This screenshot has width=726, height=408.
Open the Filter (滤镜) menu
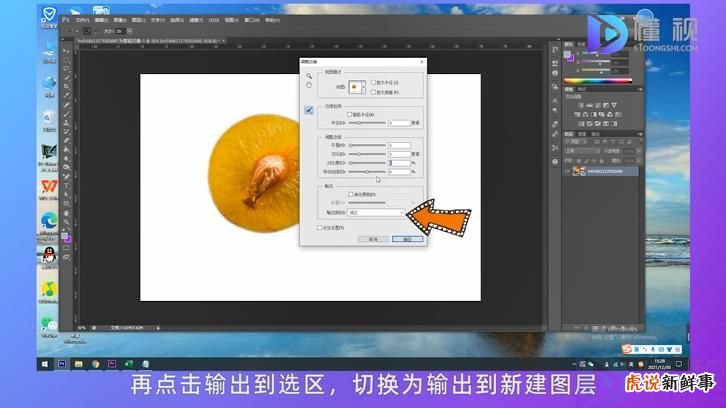(x=196, y=20)
